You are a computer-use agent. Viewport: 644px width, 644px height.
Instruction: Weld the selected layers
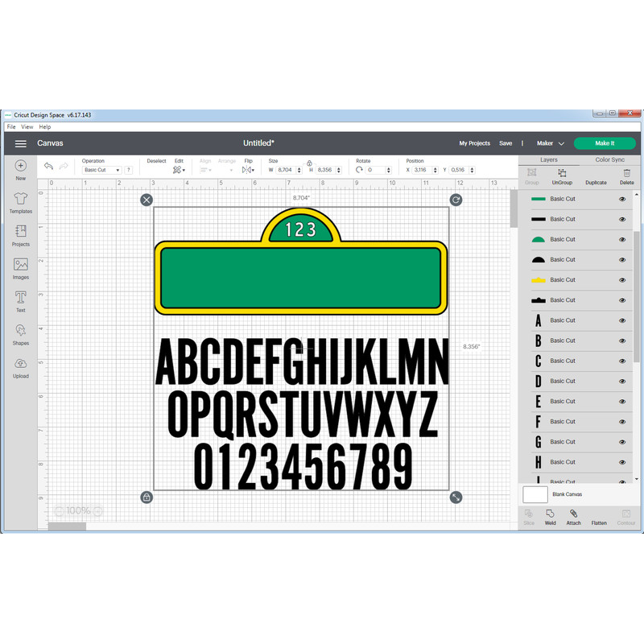549,519
